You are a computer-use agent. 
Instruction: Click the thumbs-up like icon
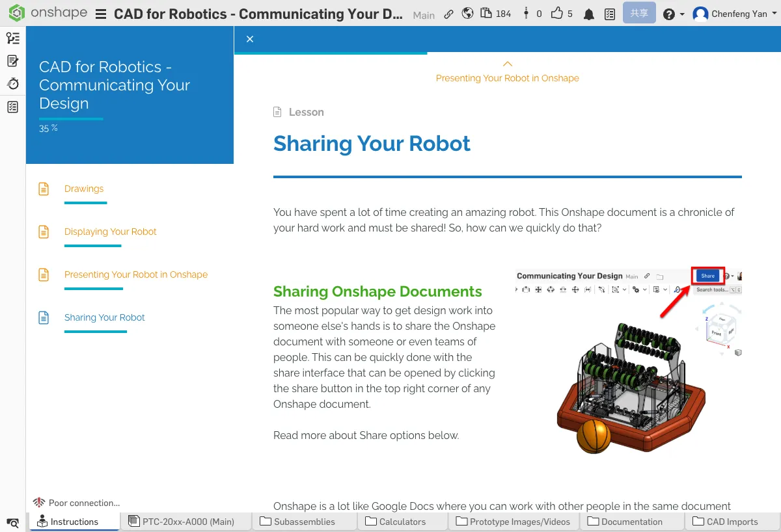click(x=557, y=14)
